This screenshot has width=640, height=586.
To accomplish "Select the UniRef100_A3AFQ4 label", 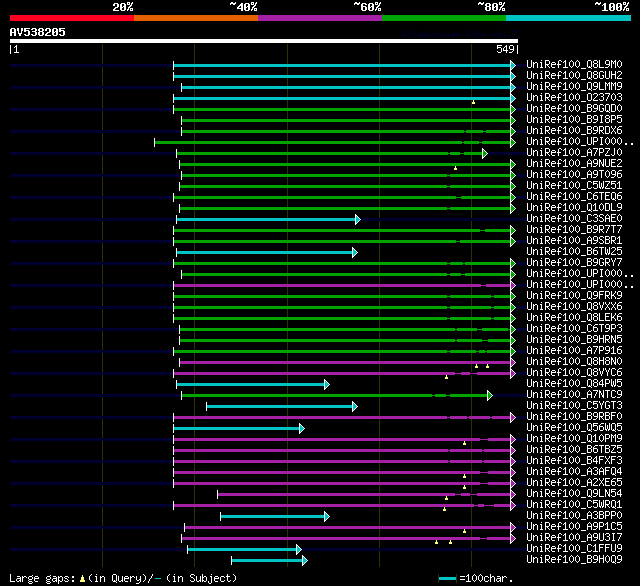I will tap(574, 472).
